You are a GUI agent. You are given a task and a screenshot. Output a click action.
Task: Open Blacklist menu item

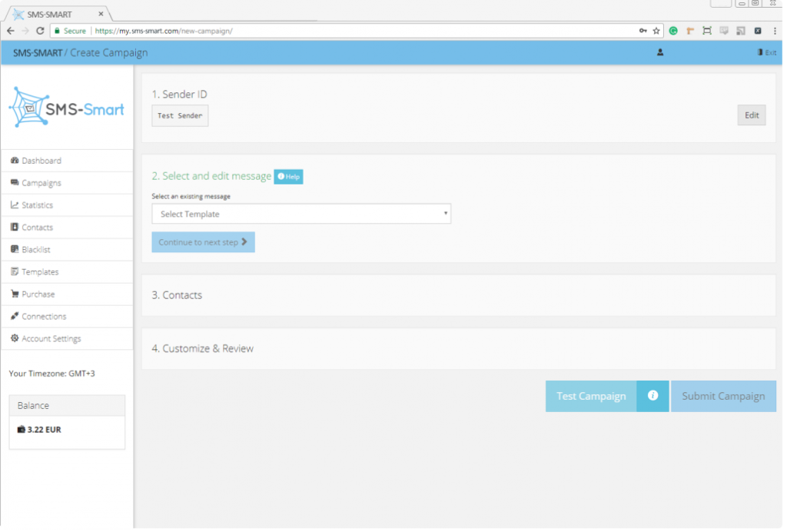click(68, 251)
